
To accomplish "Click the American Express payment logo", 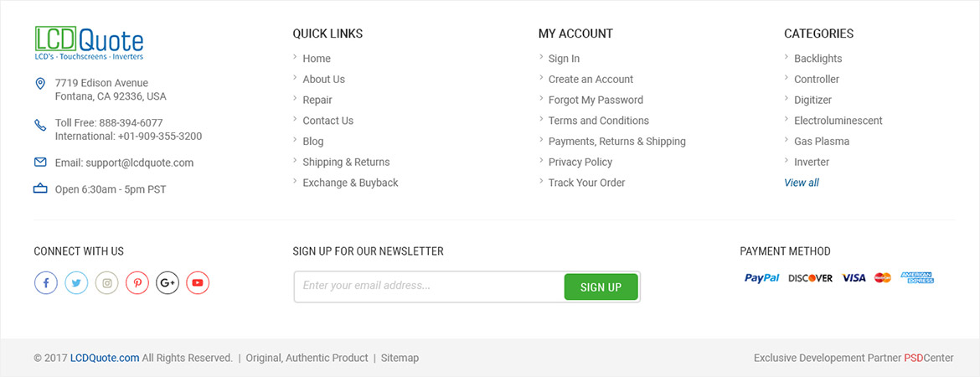I will tap(917, 277).
